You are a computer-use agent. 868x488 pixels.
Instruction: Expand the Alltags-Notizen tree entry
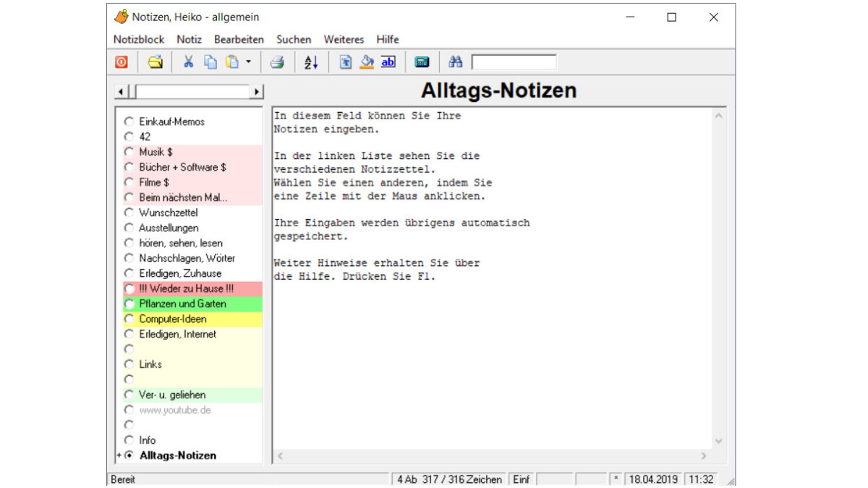pyautogui.click(x=119, y=455)
